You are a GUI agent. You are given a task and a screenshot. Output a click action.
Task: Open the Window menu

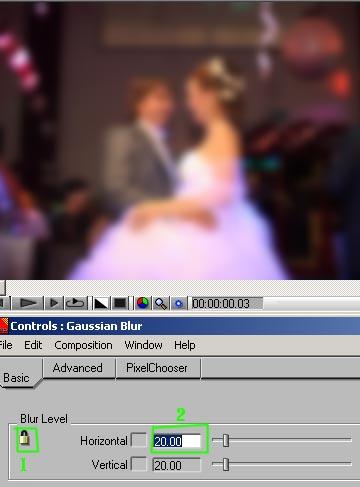coord(143,345)
